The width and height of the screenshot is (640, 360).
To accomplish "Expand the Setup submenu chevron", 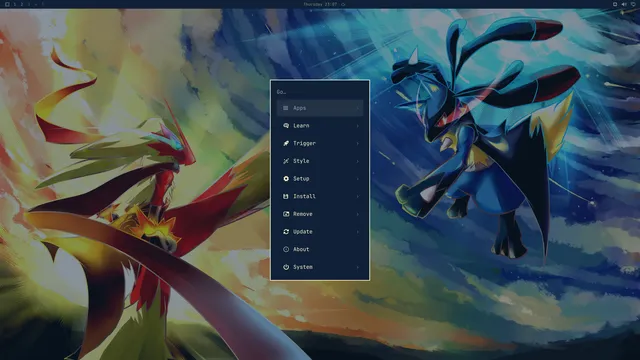I will coord(358,179).
